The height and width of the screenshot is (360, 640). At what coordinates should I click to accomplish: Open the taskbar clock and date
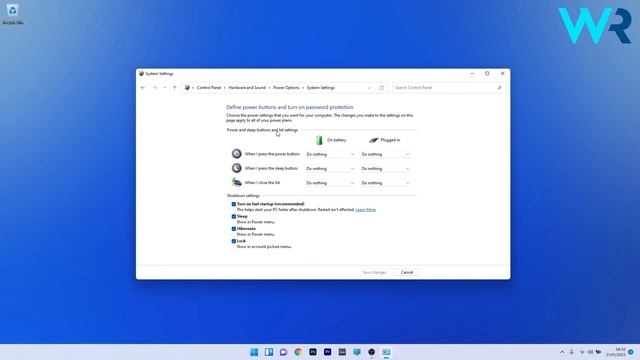coord(616,352)
